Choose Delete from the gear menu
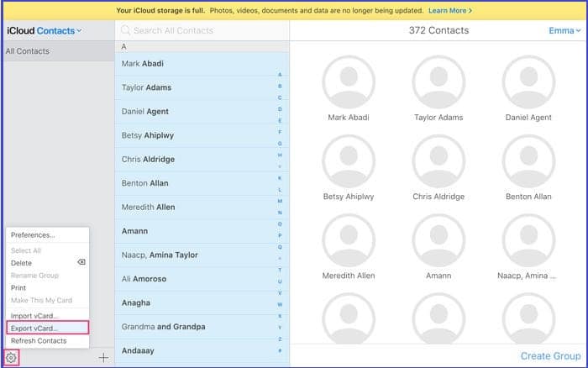 [48, 263]
